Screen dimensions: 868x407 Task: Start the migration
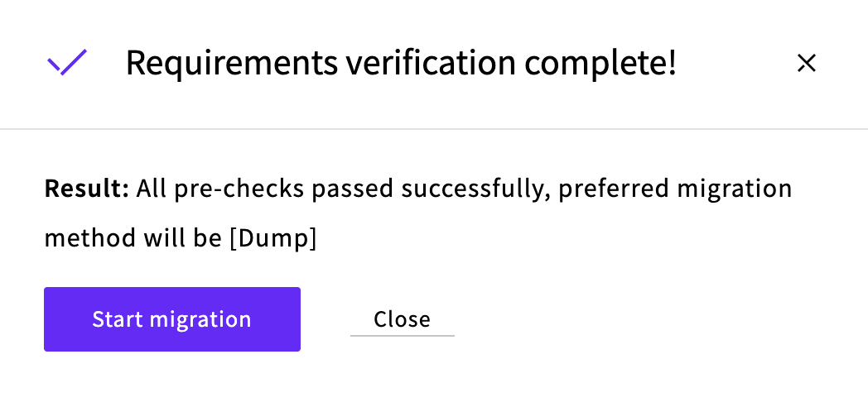point(171,319)
